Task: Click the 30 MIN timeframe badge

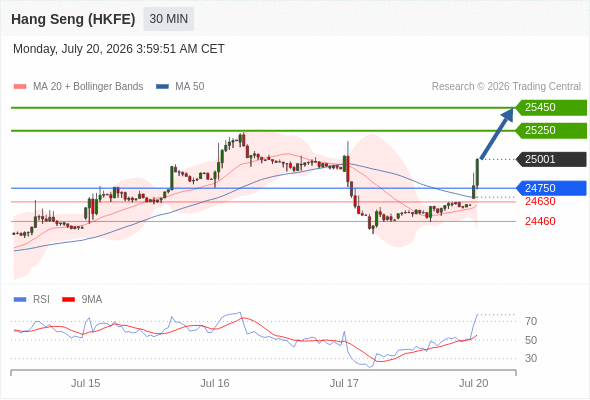Action: pos(169,19)
